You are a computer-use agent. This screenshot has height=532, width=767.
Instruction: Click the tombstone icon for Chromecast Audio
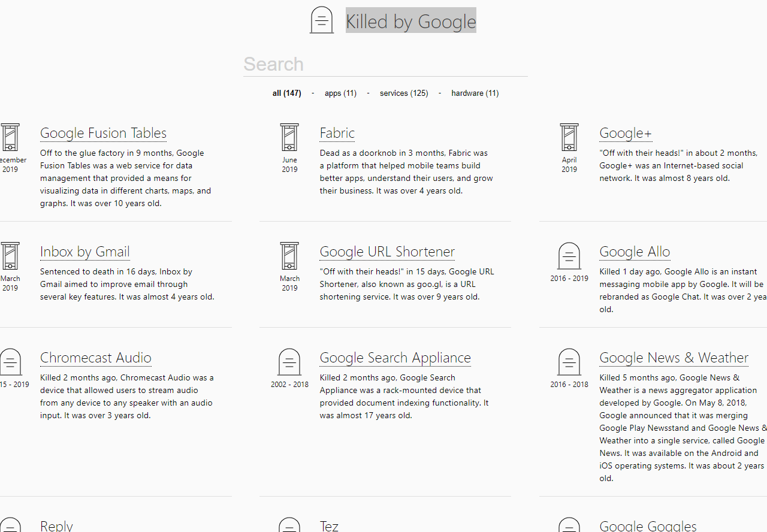click(x=10, y=362)
